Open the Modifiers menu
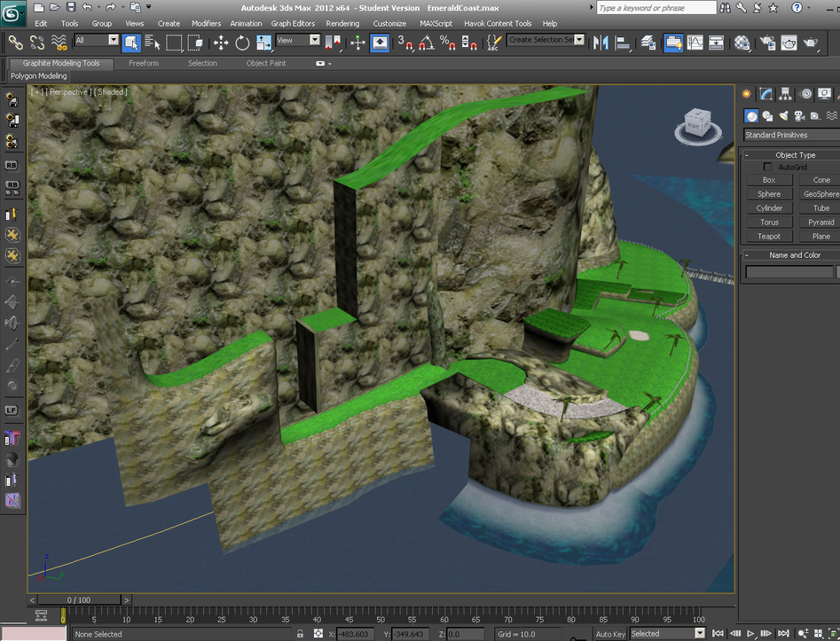This screenshot has height=641, width=840. (x=207, y=24)
